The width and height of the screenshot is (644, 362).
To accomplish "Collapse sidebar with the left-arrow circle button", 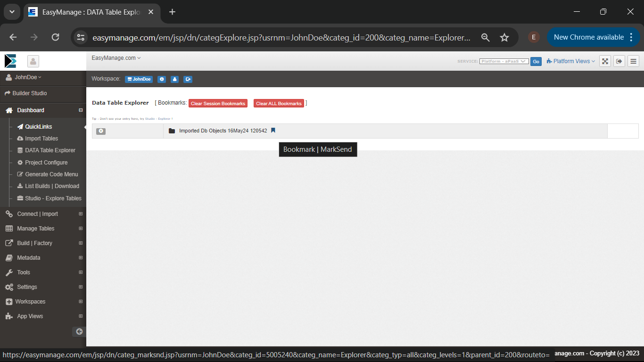I will click(x=79, y=332).
